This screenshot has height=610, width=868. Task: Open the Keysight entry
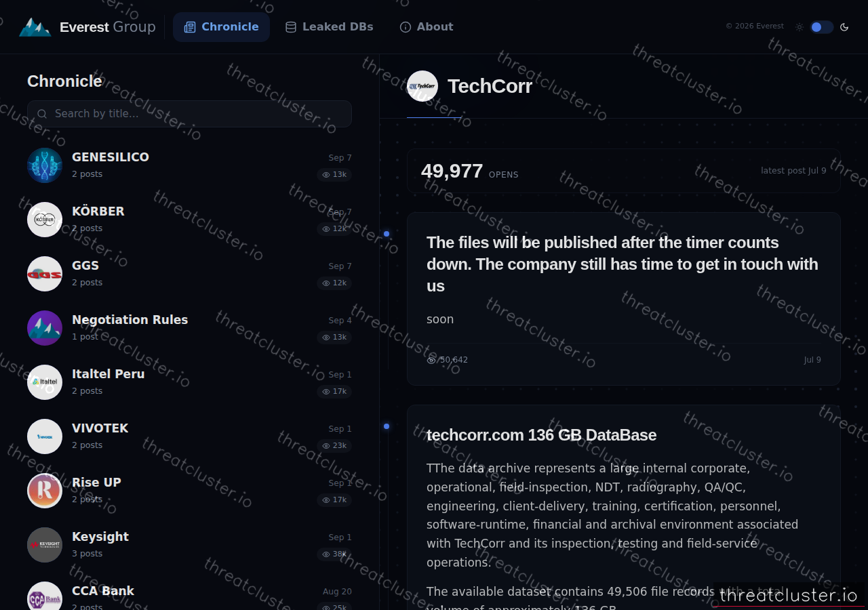[189, 545]
